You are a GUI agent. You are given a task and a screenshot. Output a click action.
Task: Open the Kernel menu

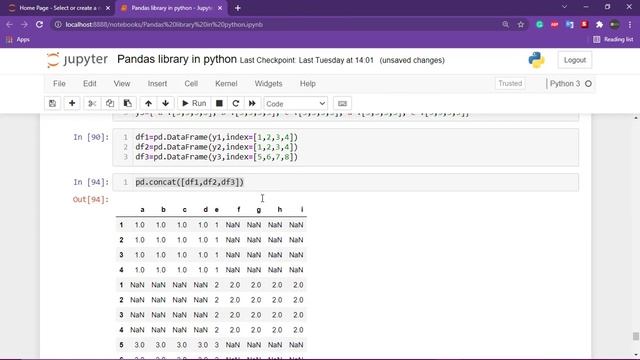pos(226,84)
